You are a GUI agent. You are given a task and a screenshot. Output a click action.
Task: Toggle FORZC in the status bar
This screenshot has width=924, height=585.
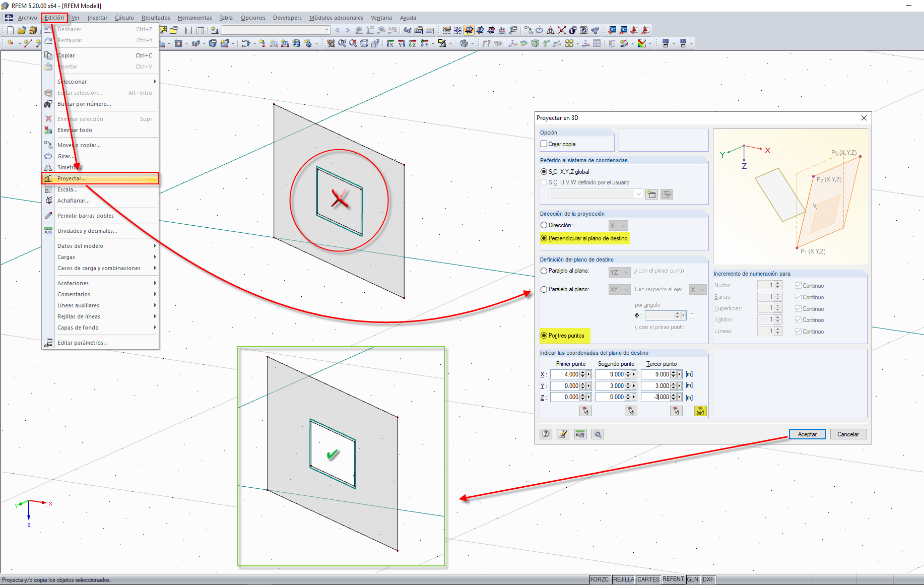pos(600,579)
